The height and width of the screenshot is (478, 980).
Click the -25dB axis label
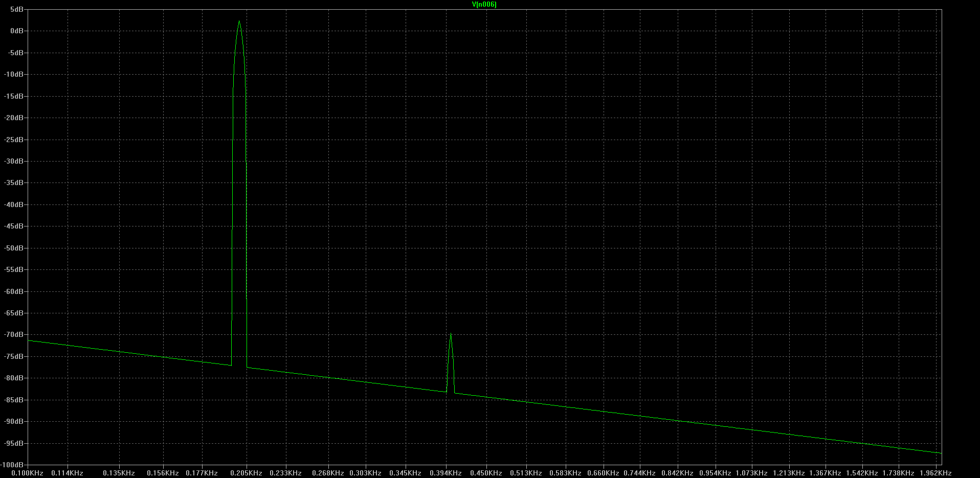14,140
